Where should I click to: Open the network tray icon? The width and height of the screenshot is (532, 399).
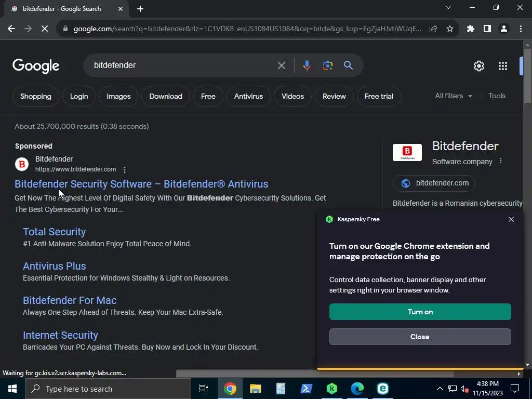(x=453, y=389)
